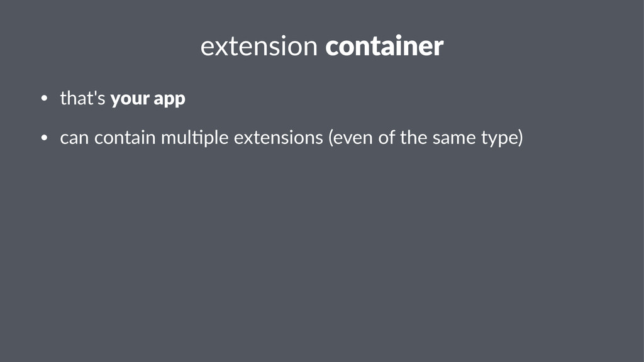644x362 pixels.
Task: Click the empty gray area below bullets
Action: (x=322, y=251)
